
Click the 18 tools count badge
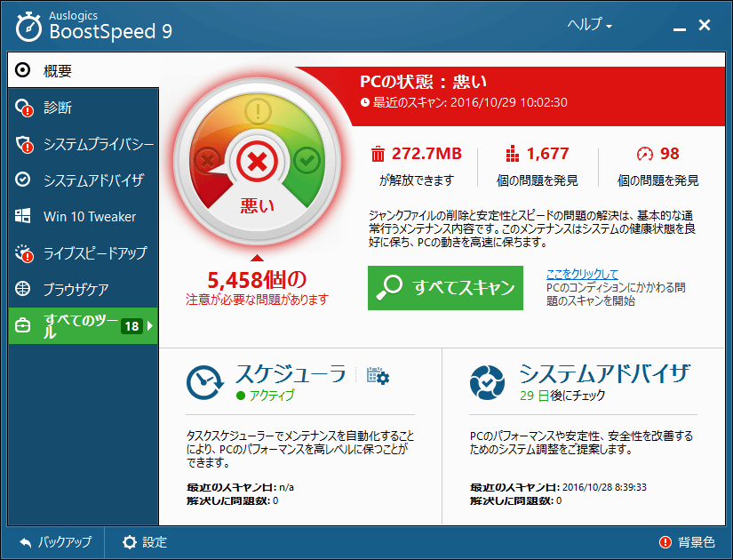[x=131, y=326]
